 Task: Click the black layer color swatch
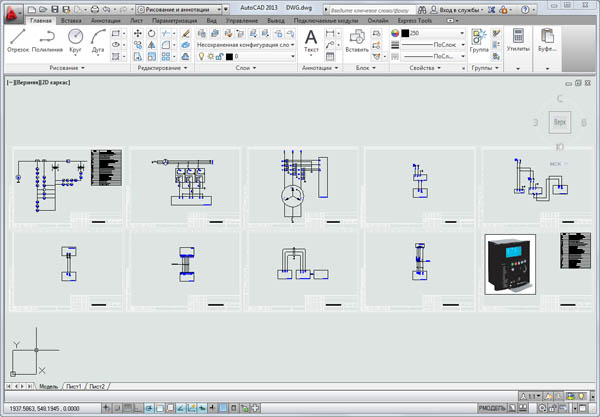pos(229,57)
